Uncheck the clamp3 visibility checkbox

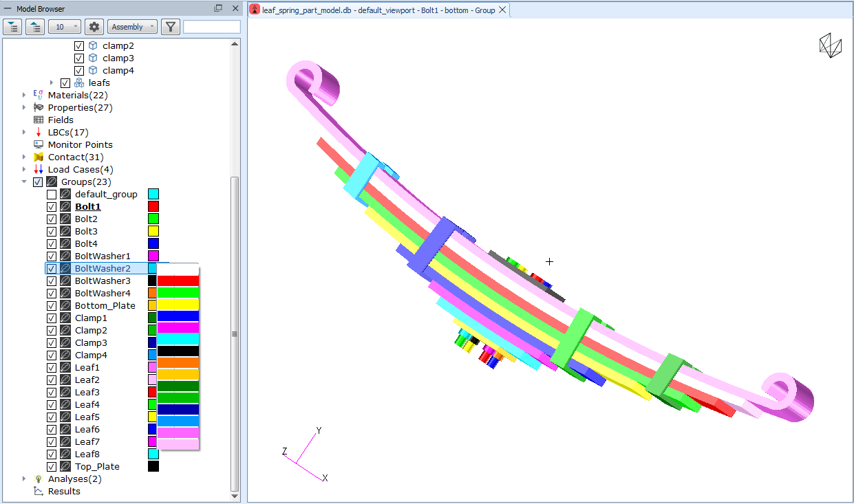79,58
